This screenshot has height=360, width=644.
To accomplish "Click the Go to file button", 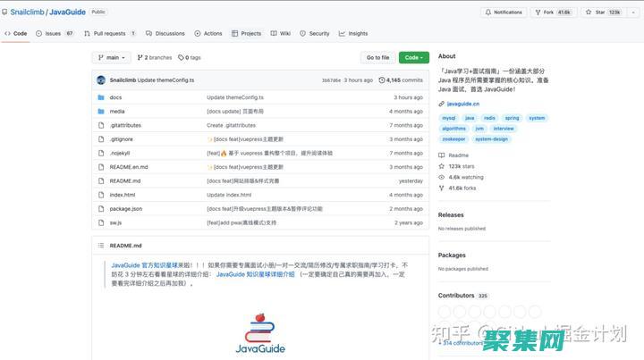I will coord(377,57).
